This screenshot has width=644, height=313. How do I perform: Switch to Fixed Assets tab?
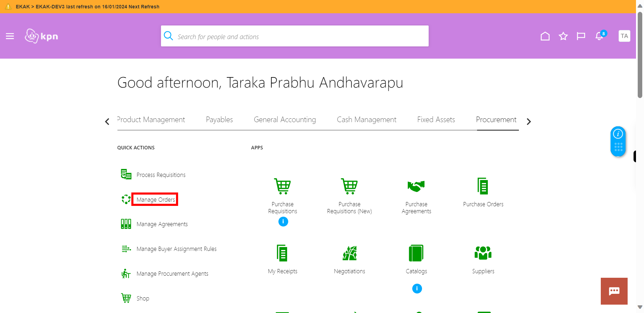(x=436, y=120)
